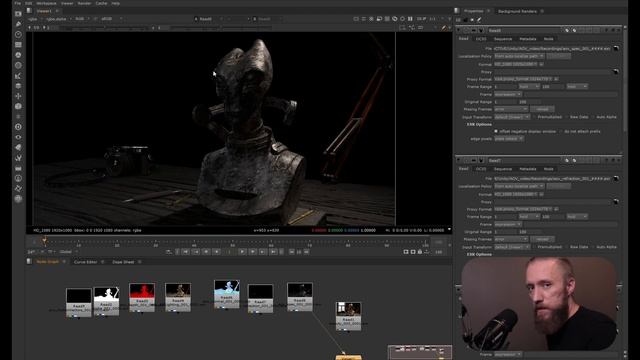This screenshot has width=640, height=360.
Task: Open the Color nodes toolbar menu
Action: click(x=18, y=55)
